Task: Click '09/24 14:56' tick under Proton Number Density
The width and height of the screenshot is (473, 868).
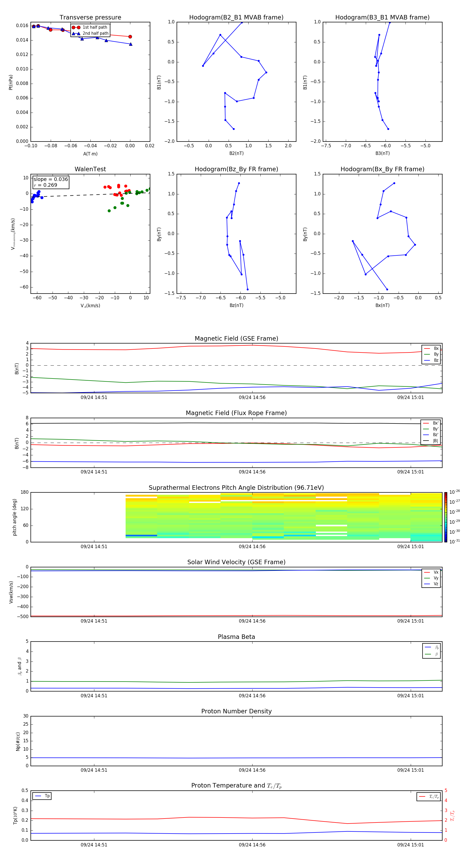Action: (252, 770)
